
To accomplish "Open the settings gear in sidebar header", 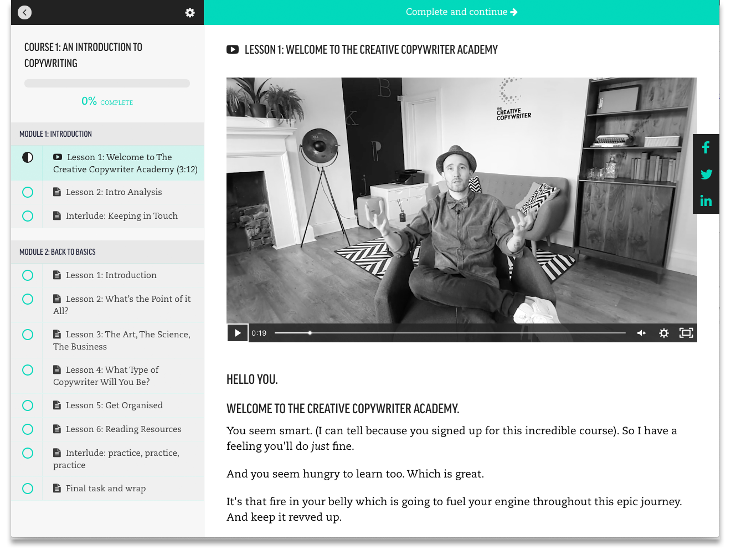I will (190, 12).
